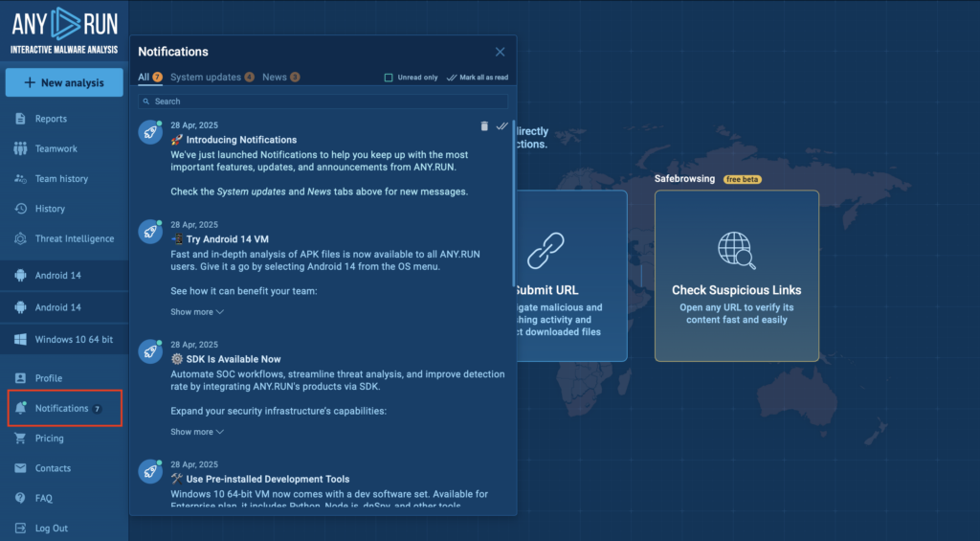Click the chain link Submit URL icon
Image resolution: width=980 pixels, height=541 pixels.
pos(546,251)
